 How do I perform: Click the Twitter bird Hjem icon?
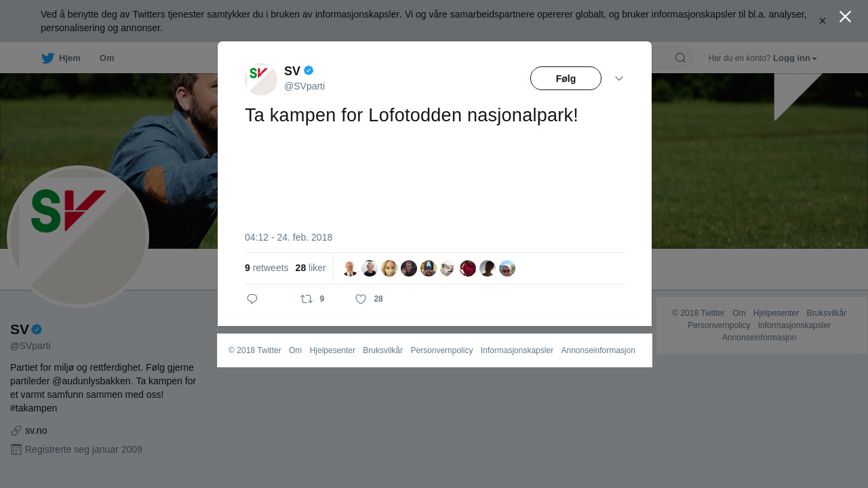pos(47,58)
